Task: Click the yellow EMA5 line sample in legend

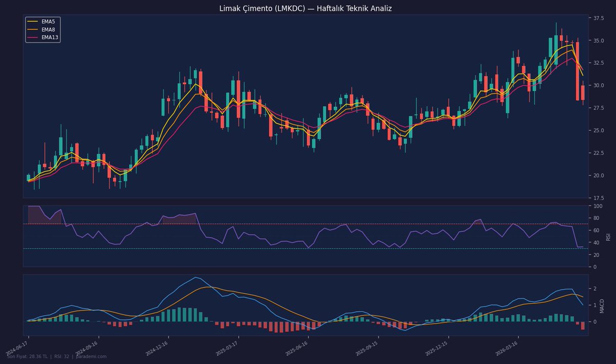Action: [x=33, y=22]
